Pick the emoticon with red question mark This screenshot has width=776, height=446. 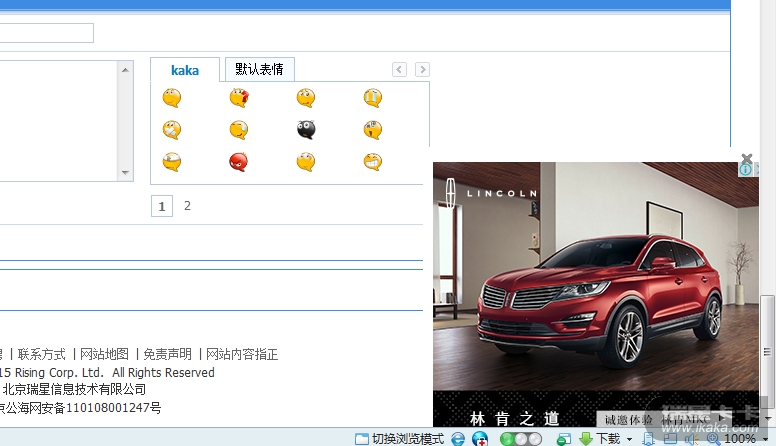239,98
